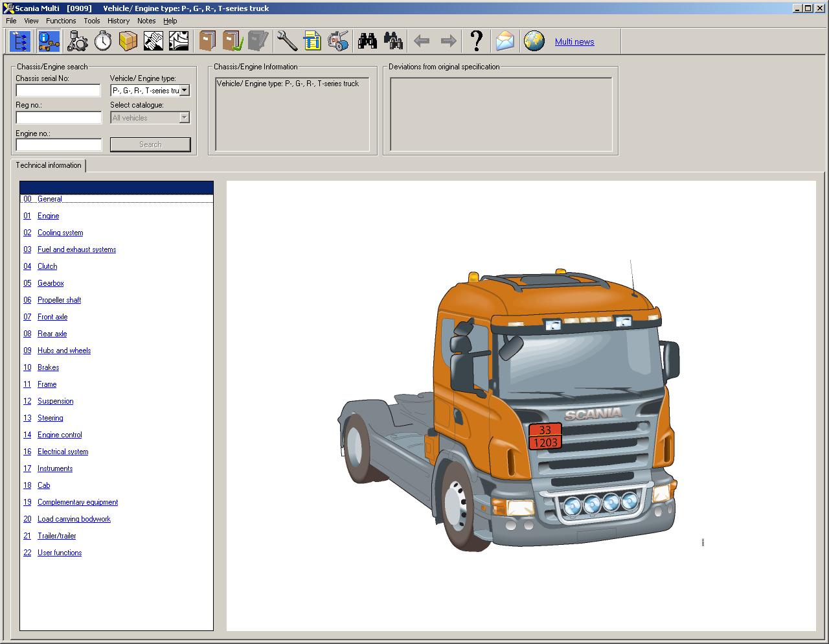Click the brown book with green checkmark
This screenshot has width=829, height=644.
tap(233, 41)
